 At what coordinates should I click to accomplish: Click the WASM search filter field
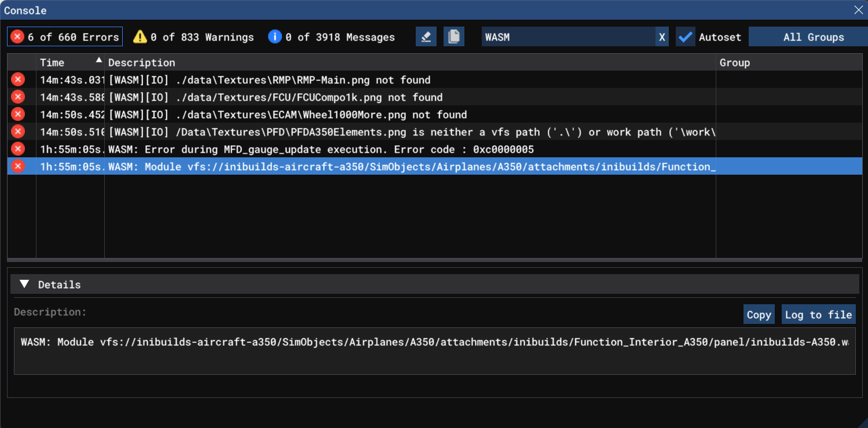567,37
